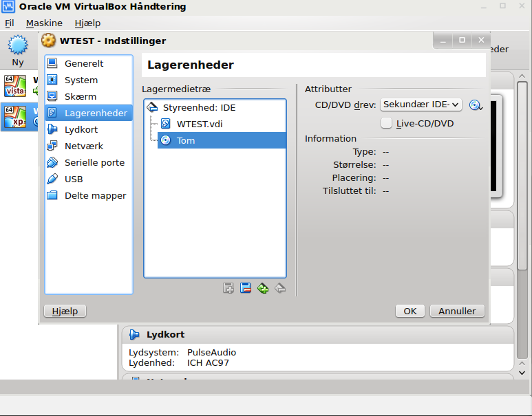
Task: Click the add controller toolbar icon
Action: click(228, 288)
